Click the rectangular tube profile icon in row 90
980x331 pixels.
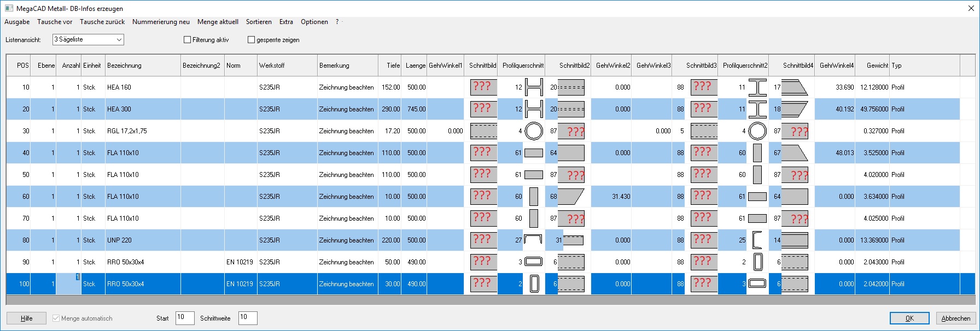(x=533, y=262)
